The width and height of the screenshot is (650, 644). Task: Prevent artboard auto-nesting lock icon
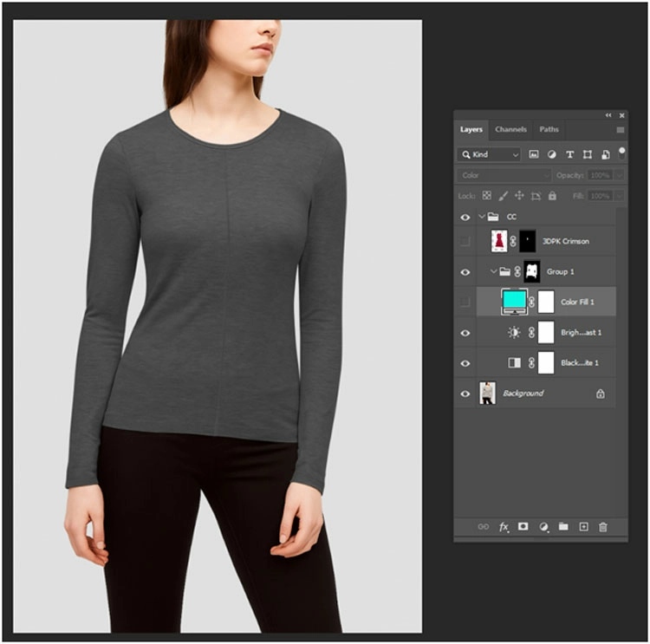pos(536,196)
